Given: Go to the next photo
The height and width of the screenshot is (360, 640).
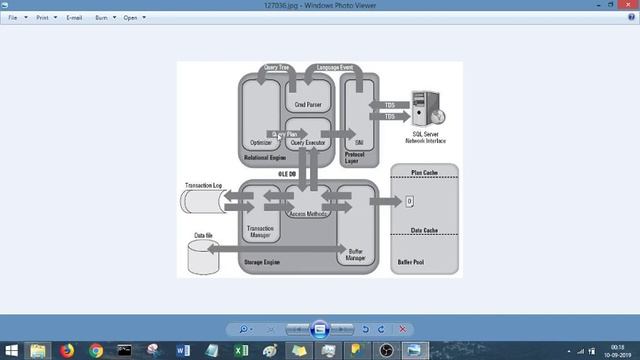Looking at the screenshot, I should [342, 329].
